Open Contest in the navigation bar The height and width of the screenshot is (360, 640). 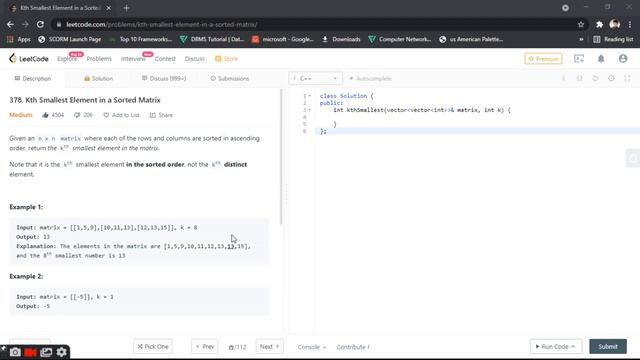point(165,59)
